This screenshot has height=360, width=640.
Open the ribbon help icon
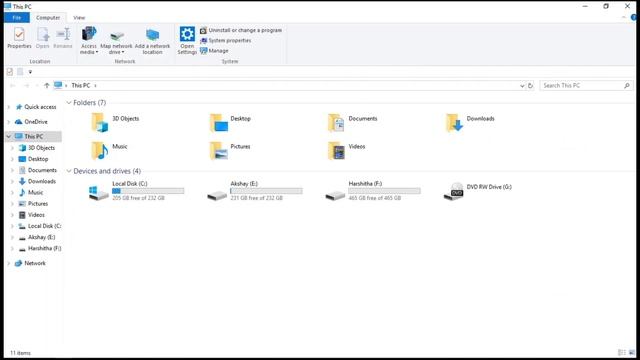(633, 18)
